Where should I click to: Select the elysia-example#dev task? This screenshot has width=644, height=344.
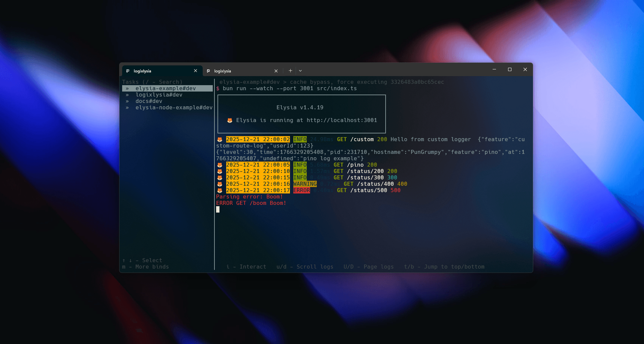165,89
